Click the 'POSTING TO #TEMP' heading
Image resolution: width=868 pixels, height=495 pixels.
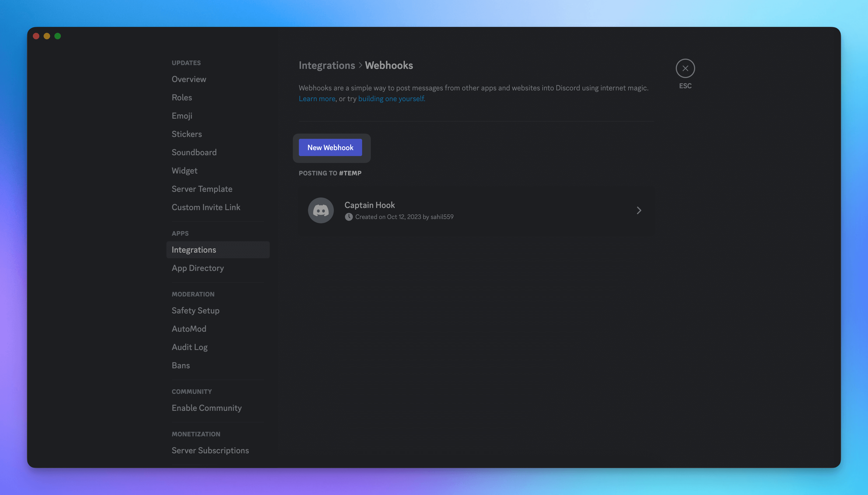330,173
